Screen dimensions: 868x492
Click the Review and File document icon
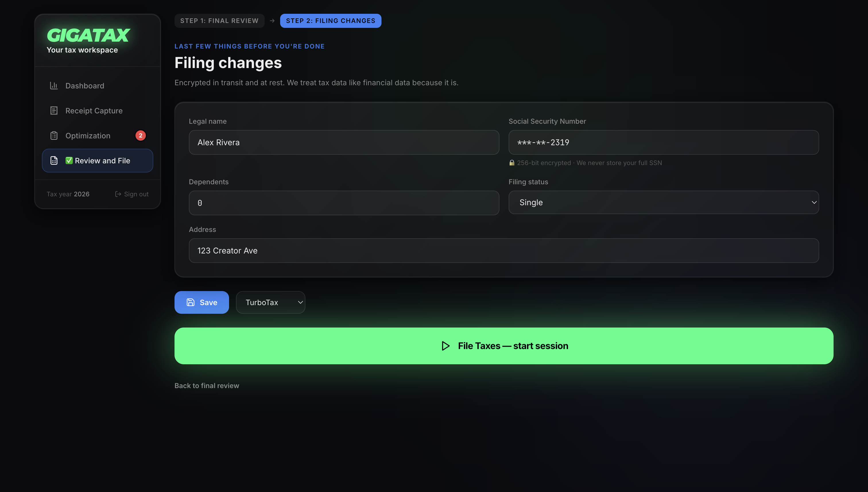point(54,160)
